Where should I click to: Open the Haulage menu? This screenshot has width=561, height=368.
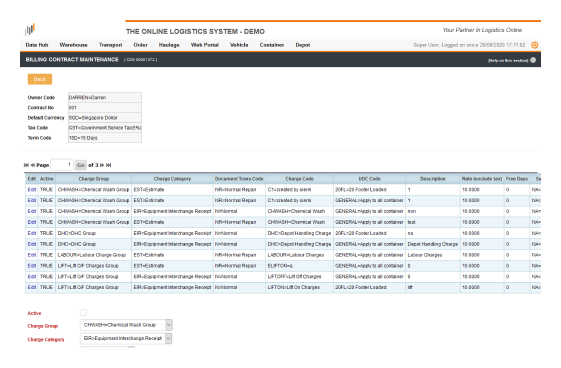(169, 45)
